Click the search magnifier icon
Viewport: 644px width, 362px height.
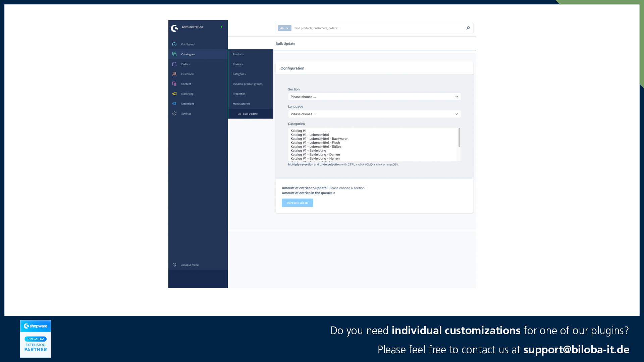point(468,28)
